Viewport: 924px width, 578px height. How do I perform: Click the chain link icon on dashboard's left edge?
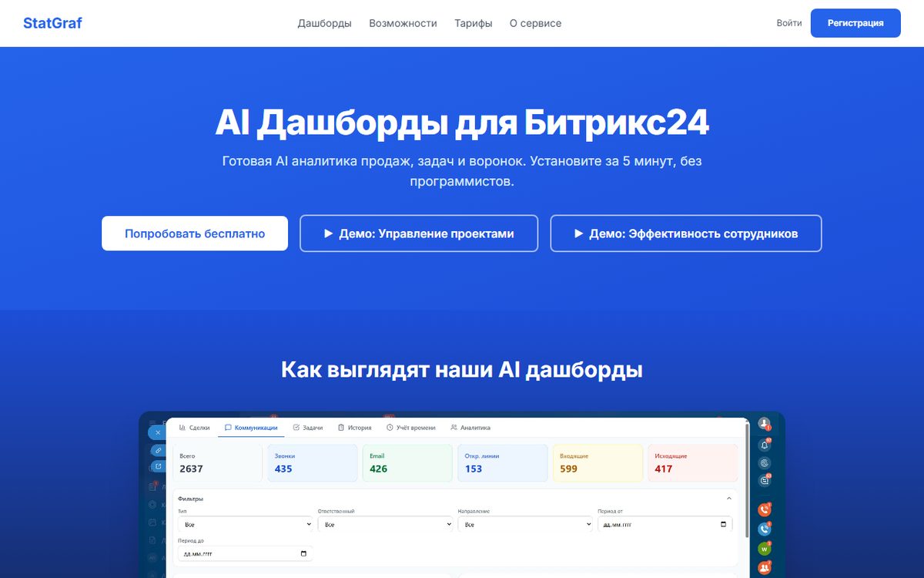pos(157,449)
